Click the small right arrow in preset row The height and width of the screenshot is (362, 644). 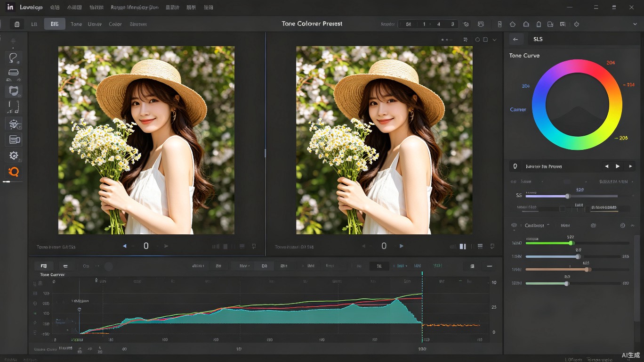[x=630, y=166]
